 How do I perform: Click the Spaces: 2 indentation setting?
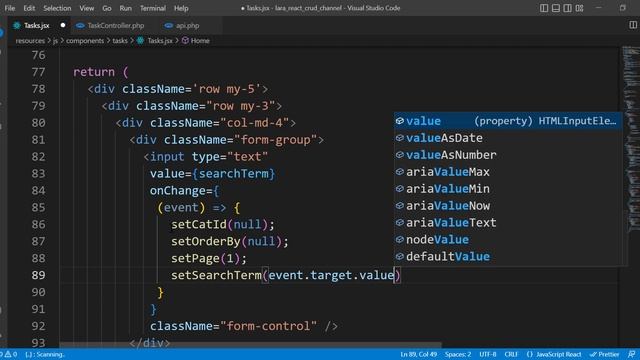(458, 354)
